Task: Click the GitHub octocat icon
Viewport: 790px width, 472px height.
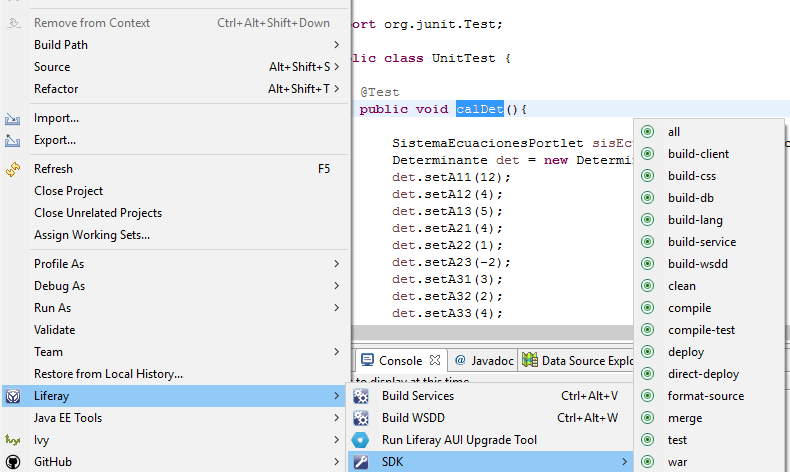Action: click(13, 462)
